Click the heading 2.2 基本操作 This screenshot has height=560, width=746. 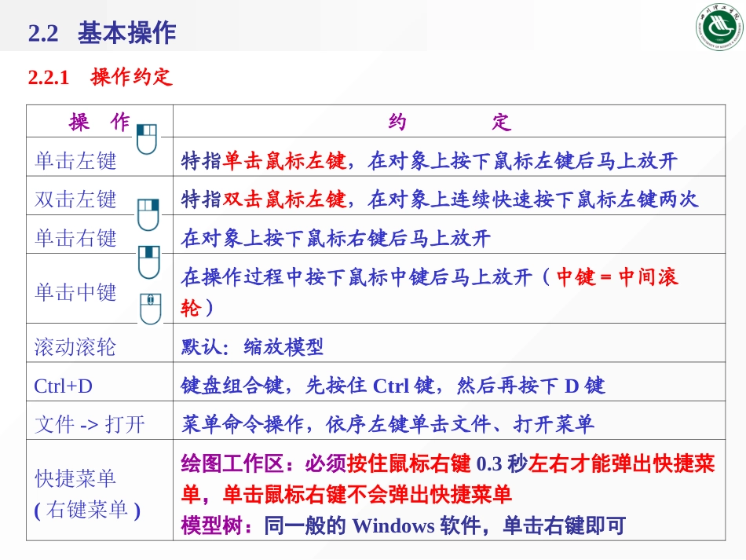pyautogui.click(x=102, y=33)
